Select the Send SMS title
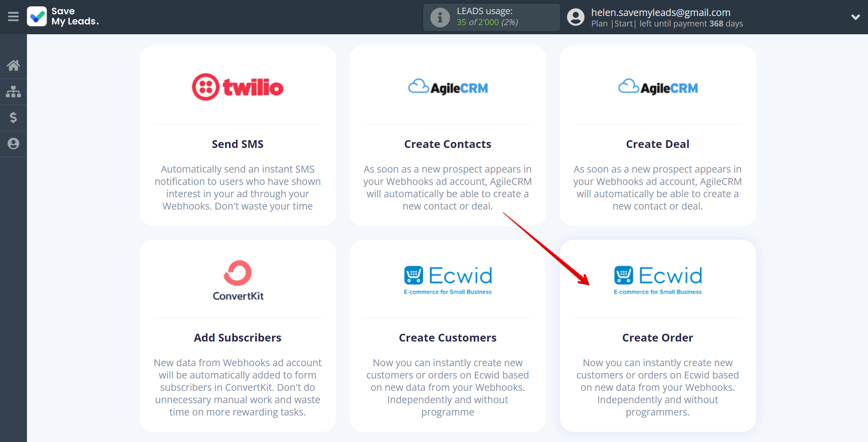The image size is (868, 442). tap(237, 144)
